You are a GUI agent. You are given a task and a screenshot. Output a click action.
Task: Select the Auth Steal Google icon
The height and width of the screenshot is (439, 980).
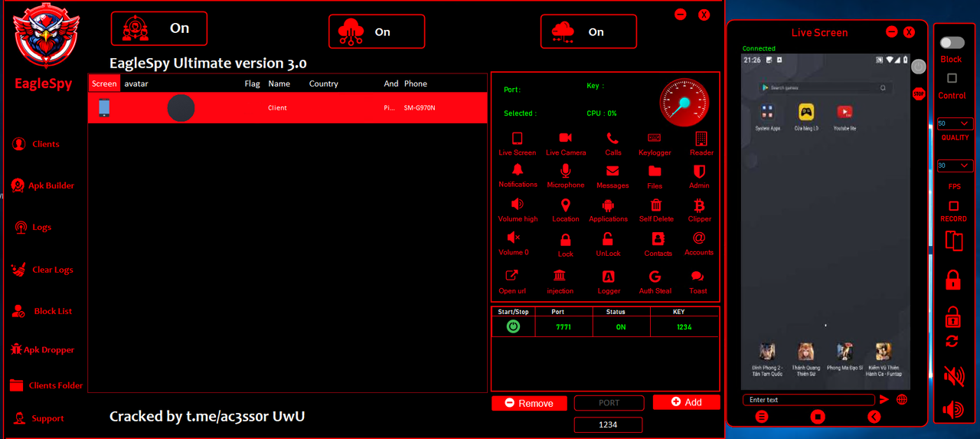coord(655,277)
